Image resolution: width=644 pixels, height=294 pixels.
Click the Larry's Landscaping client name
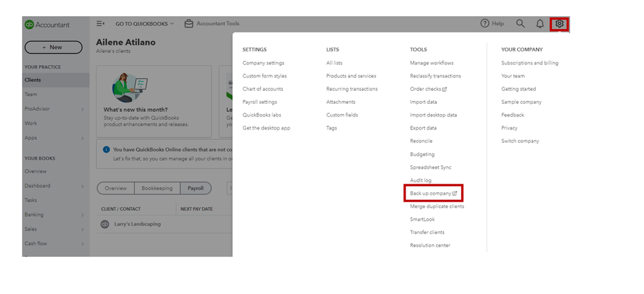coord(137,224)
